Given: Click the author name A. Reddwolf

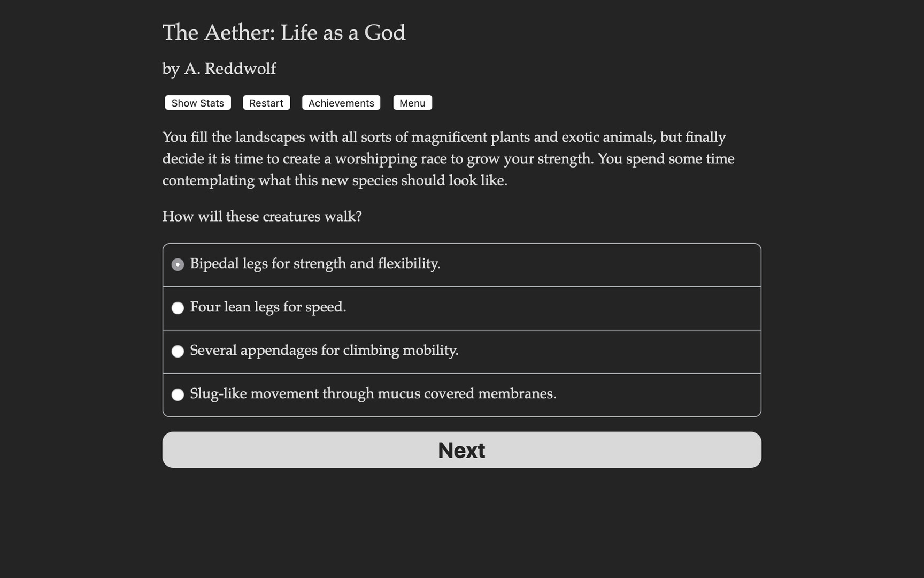Looking at the screenshot, I should [x=219, y=69].
